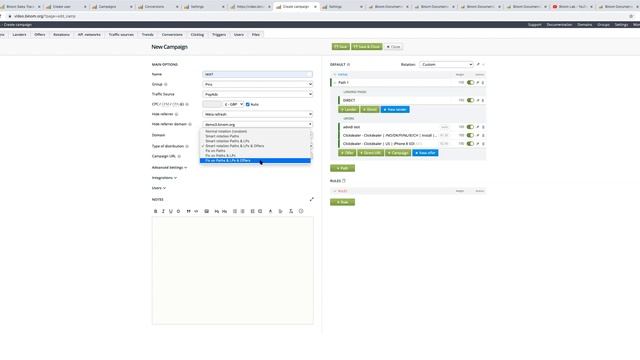Open the Hide referrer dropdown
Viewport: 640px width, 360px height.
258,114
